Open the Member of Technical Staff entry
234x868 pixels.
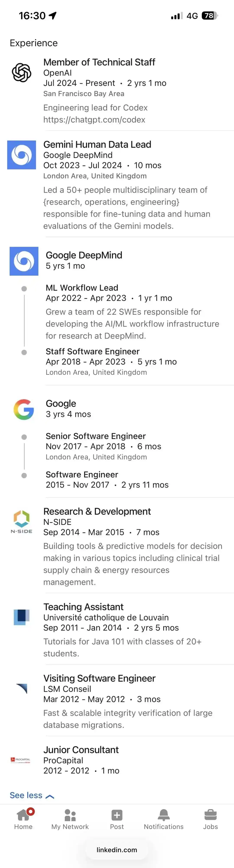(x=99, y=62)
